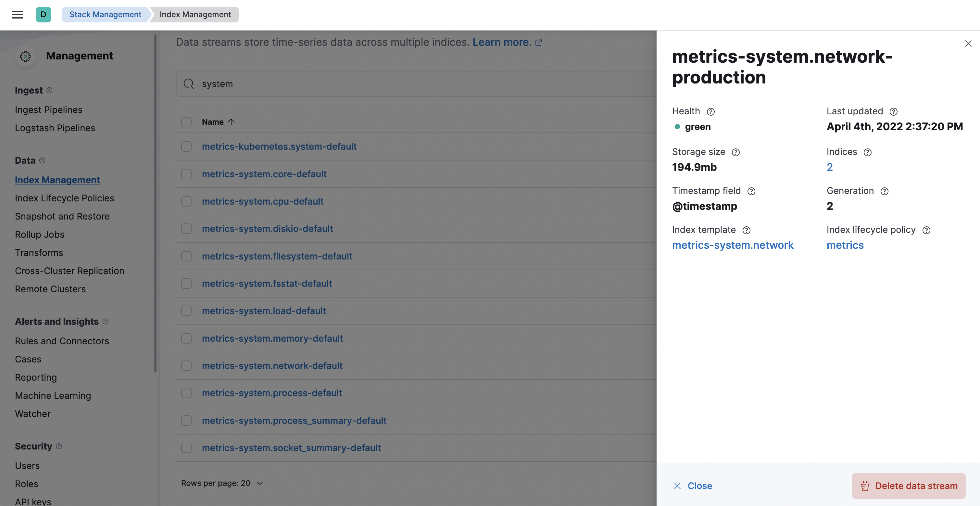The height and width of the screenshot is (506, 980).
Task: Close the flyout with the X icon
Action: [x=968, y=44]
